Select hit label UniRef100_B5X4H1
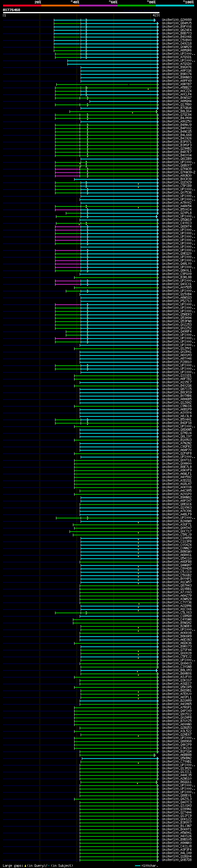Image resolution: width=197 pixels, height=868 pixels. [177, 419]
